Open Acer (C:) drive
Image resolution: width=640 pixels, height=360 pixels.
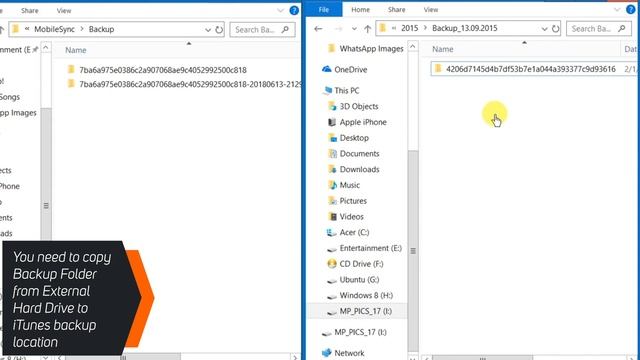(354, 232)
